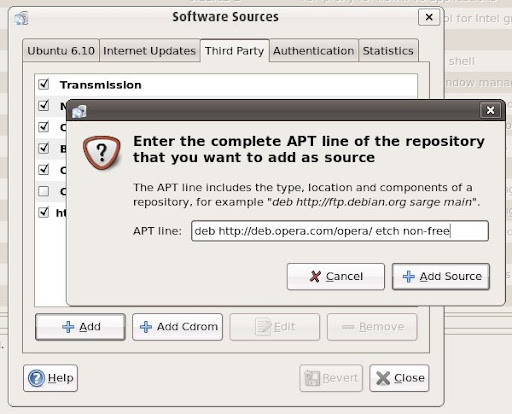Click the pencil icon on the Edit button
This screenshot has width=512, height=414.
[x=264, y=327]
